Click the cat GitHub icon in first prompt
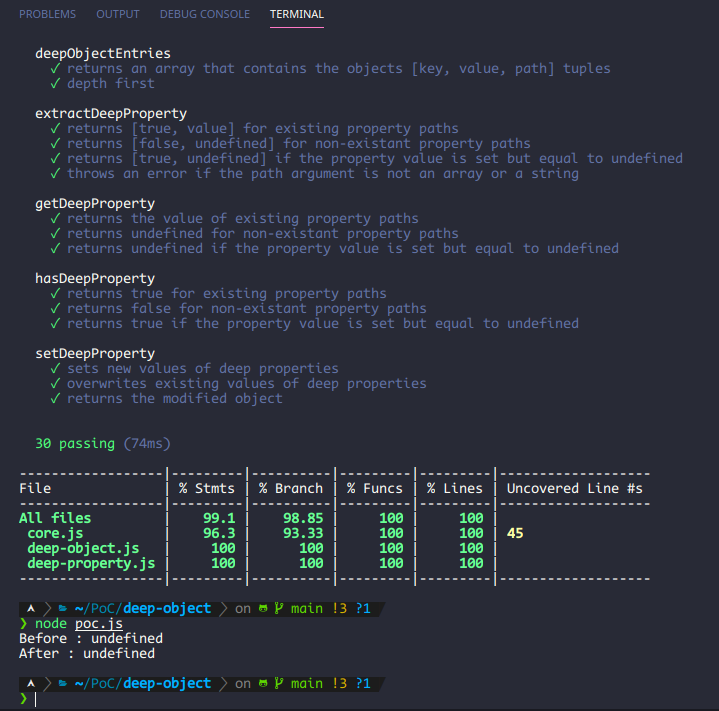 (x=263, y=608)
